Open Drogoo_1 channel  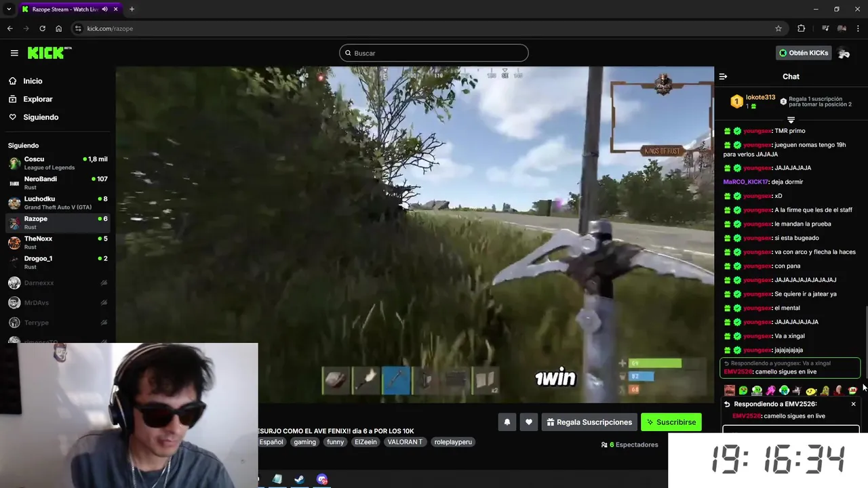(58, 262)
